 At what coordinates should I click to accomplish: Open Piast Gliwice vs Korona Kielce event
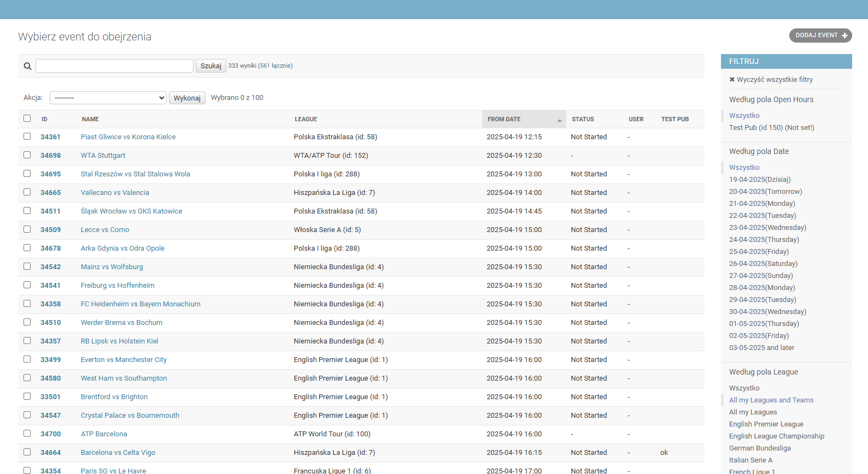(128, 137)
